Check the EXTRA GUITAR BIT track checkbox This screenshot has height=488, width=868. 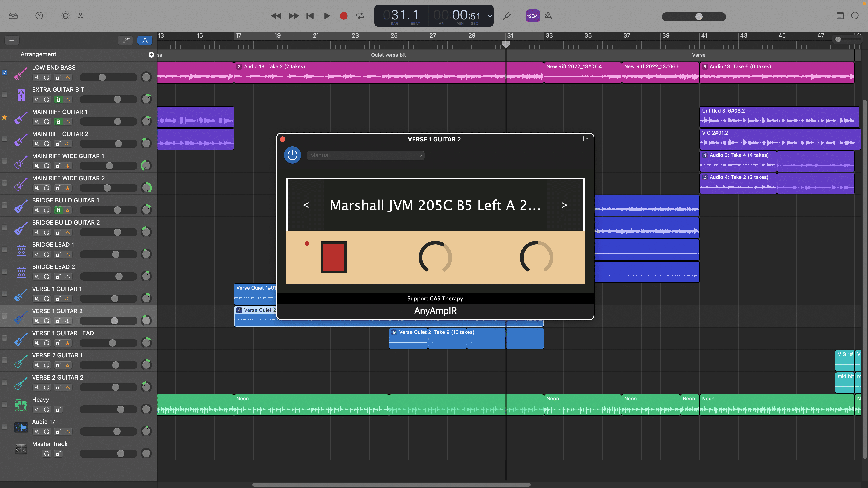click(x=4, y=94)
